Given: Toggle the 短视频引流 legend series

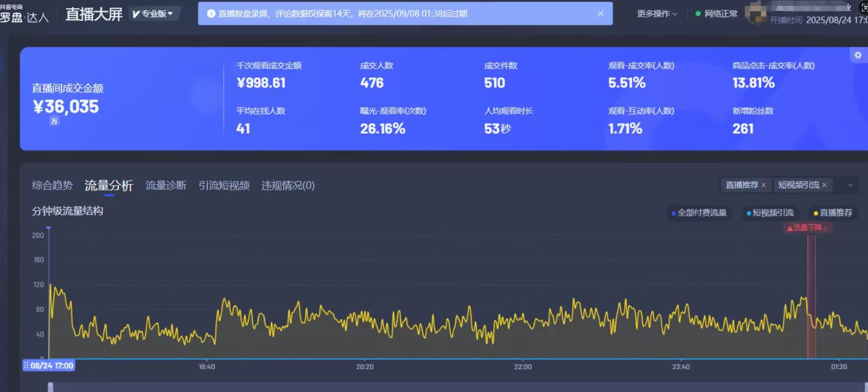Looking at the screenshot, I should coord(770,213).
